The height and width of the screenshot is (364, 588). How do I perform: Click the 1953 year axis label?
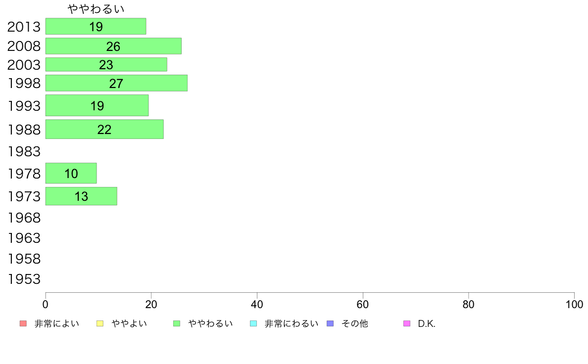[x=24, y=279]
